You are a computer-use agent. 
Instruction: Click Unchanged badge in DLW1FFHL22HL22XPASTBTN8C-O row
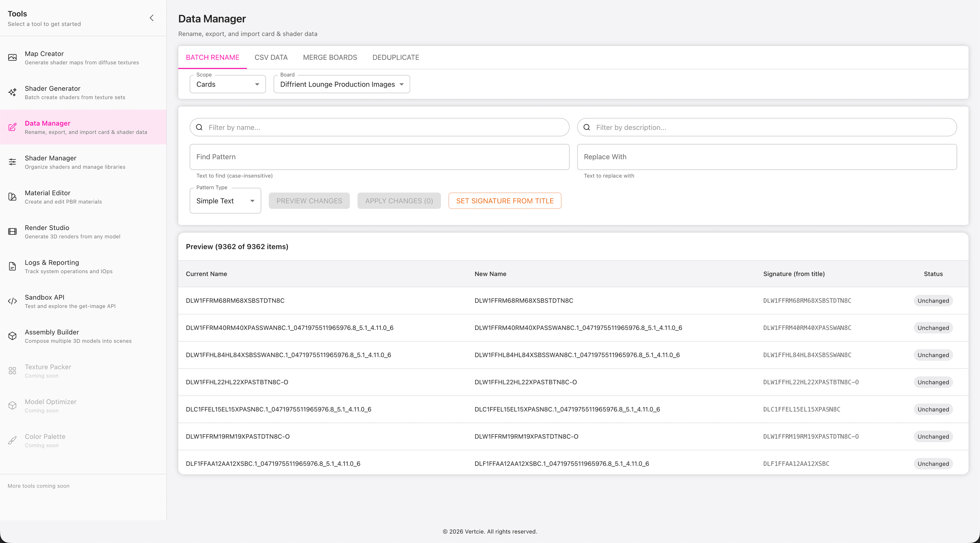[x=933, y=382]
